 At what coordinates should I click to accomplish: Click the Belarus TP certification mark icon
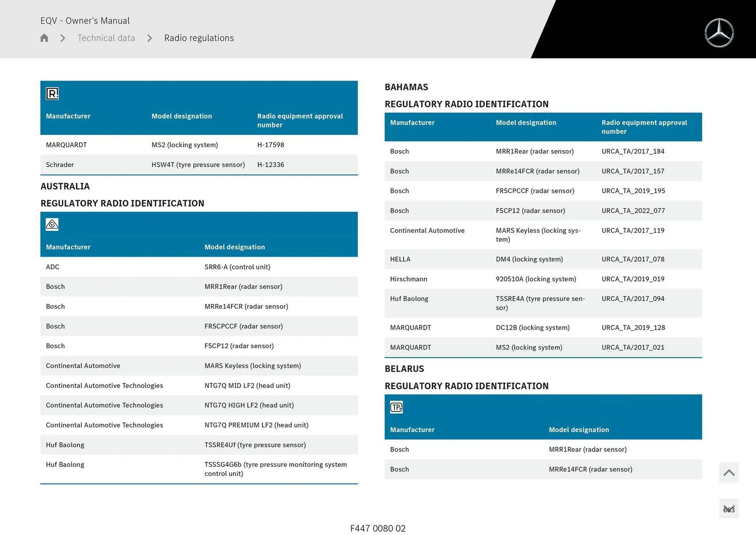396,407
